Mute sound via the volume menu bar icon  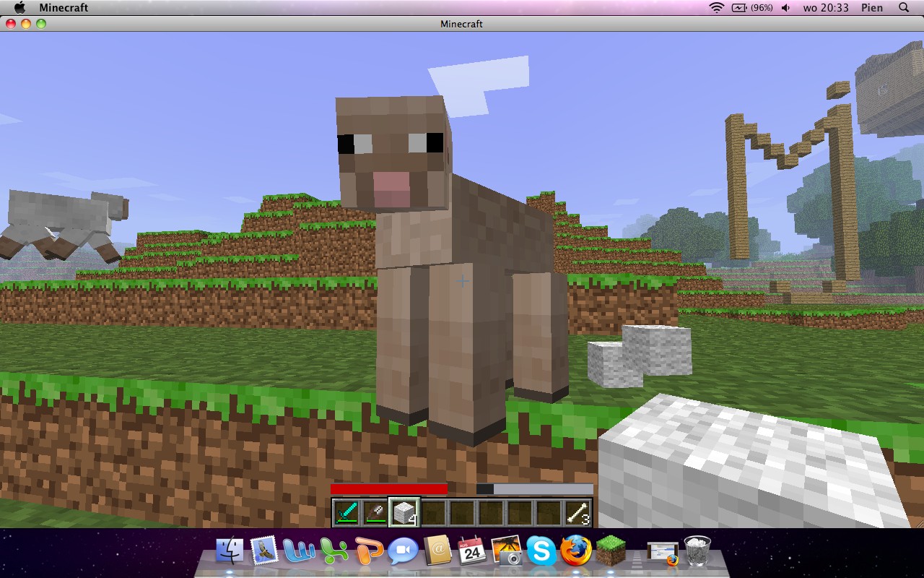785,8
